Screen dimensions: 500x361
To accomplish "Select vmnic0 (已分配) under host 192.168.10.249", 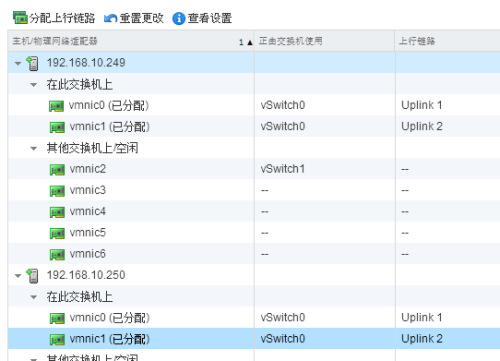I will click(x=109, y=105).
